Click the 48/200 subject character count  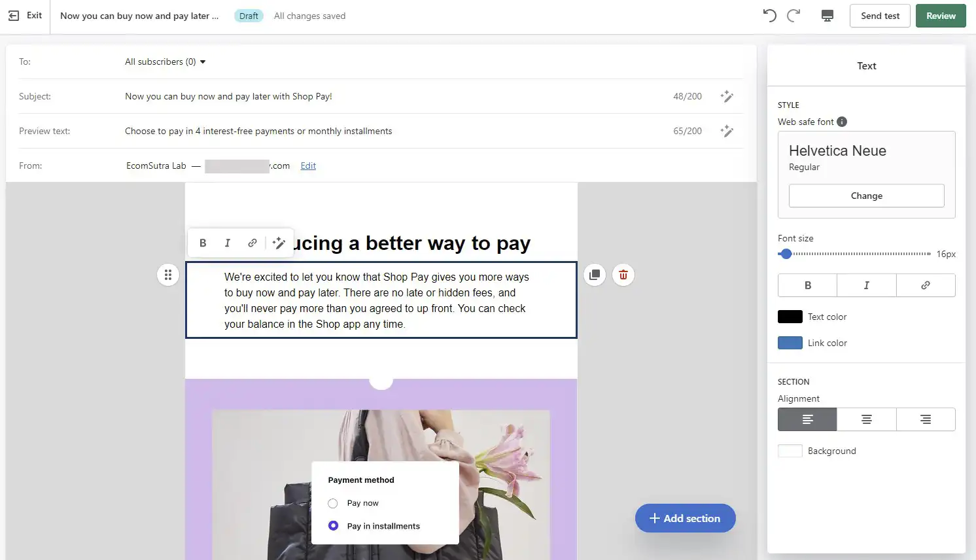[x=688, y=96]
